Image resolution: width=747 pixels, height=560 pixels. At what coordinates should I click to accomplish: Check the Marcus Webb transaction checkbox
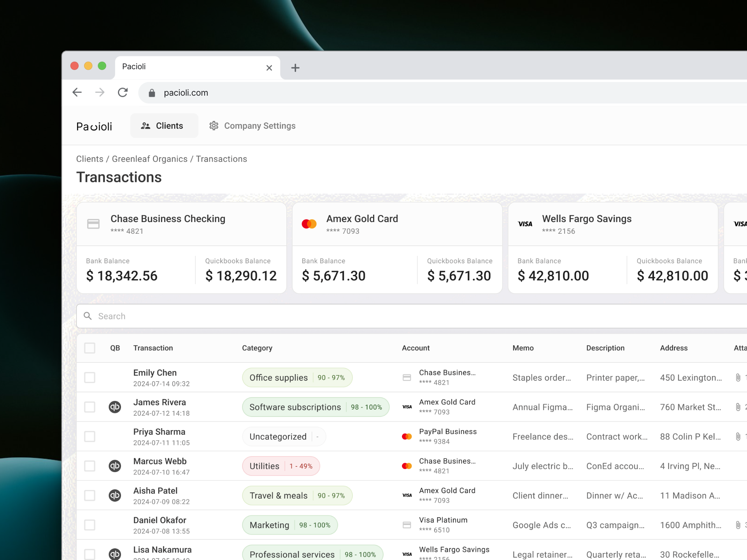(x=90, y=466)
